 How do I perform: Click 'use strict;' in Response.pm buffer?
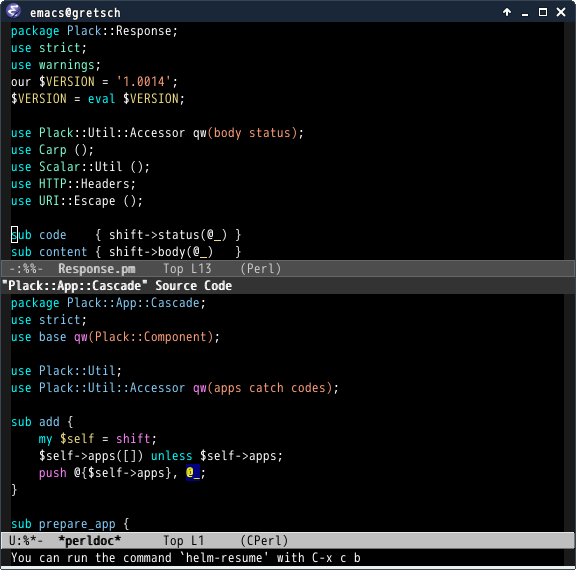pyautogui.click(x=49, y=48)
